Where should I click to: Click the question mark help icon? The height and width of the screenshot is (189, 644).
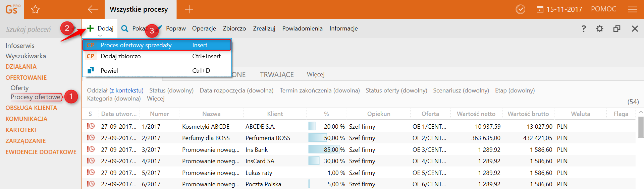pyautogui.click(x=584, y=29)
